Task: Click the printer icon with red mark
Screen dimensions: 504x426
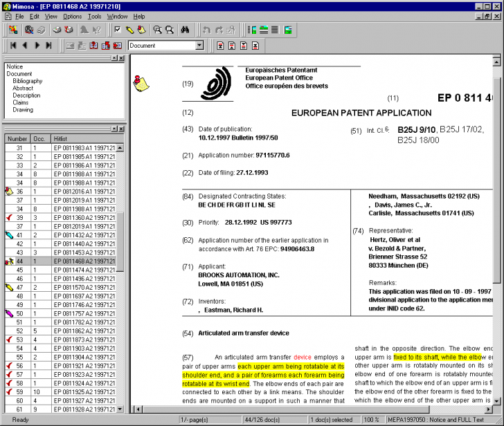Action: pos(69,30)
